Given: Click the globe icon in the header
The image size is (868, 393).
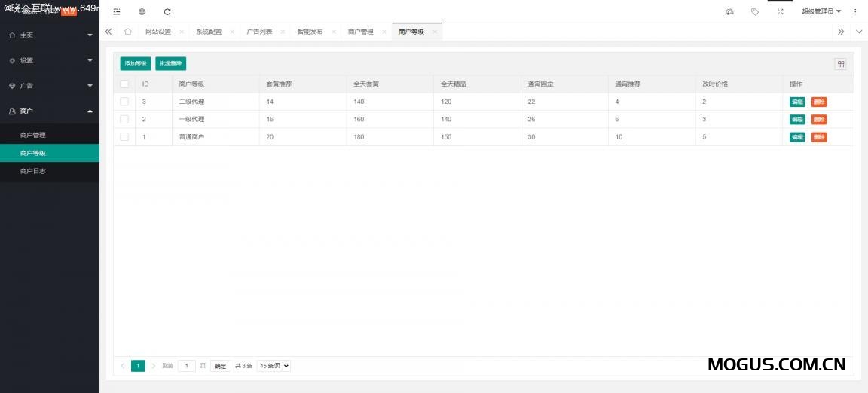Looking at the screenshot, I should pyautogui.click(x=142, y=11).
